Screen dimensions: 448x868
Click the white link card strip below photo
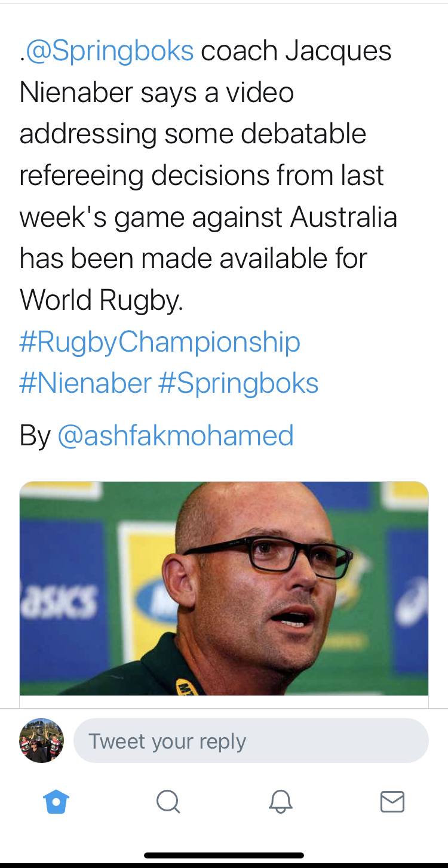pyautogui.click(x=224, y=701)
